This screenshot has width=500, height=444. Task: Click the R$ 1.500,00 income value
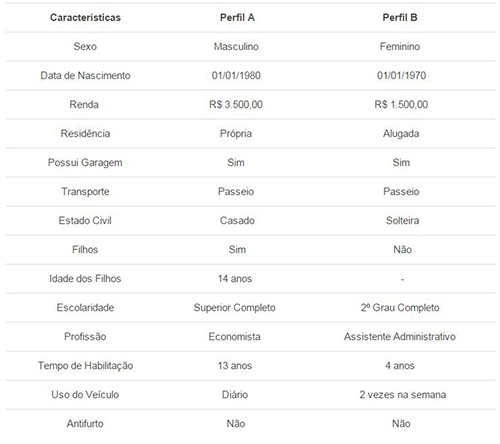(401, 104)
